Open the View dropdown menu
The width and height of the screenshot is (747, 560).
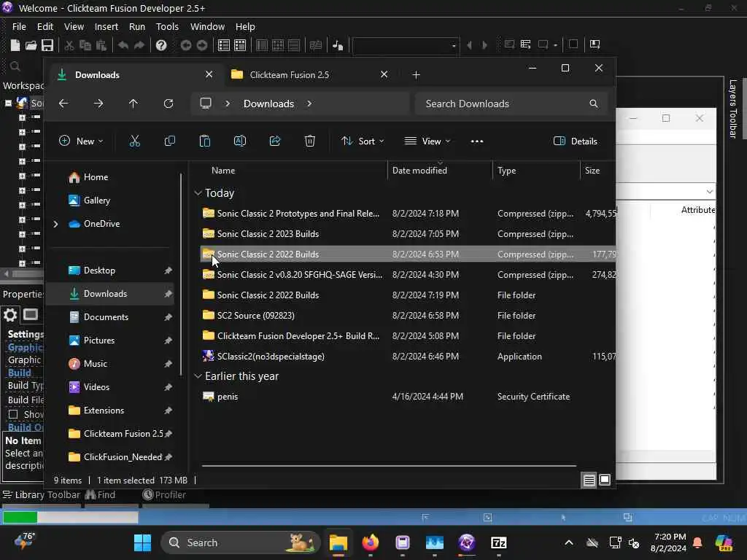click(427, 141)
